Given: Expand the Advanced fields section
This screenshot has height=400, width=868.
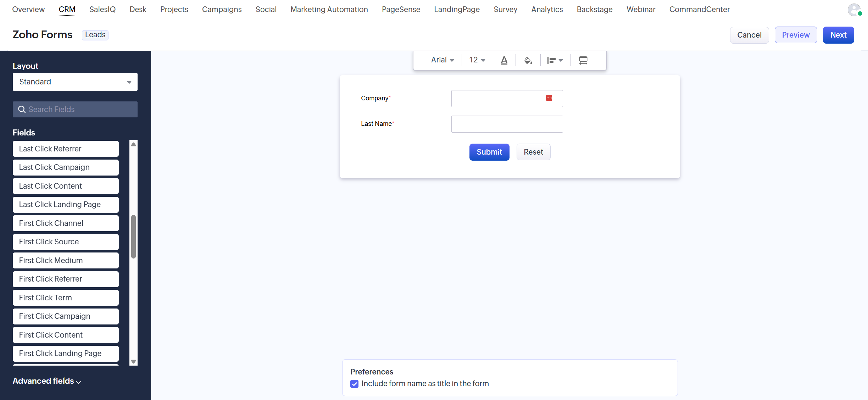Looking at the screenshot, I should 47,381.
